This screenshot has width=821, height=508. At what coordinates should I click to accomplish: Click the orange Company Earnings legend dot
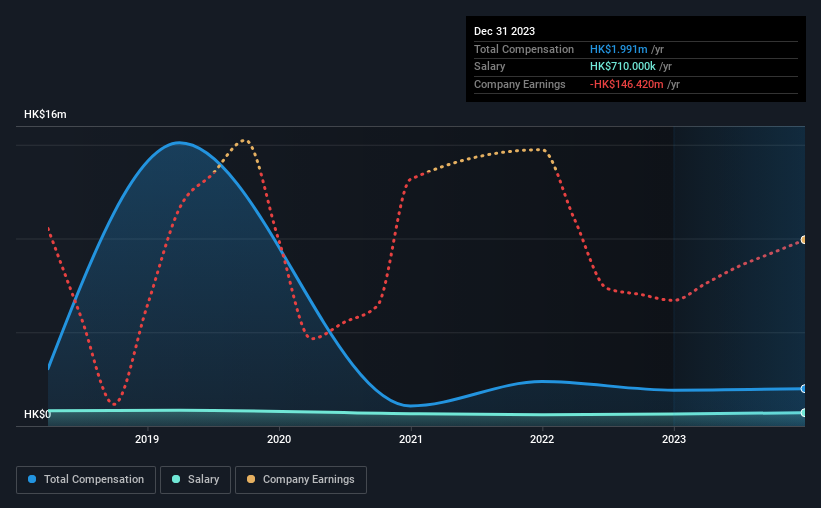point(251,479)
